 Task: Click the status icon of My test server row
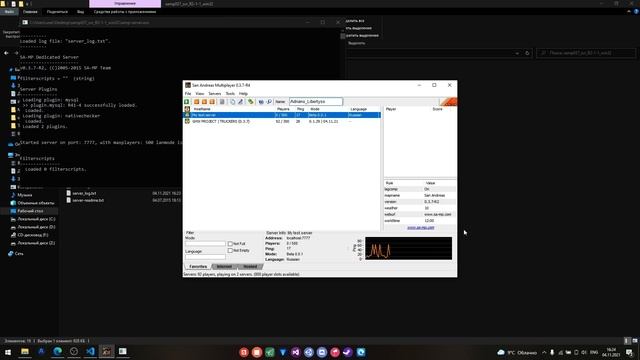(187, 115)
